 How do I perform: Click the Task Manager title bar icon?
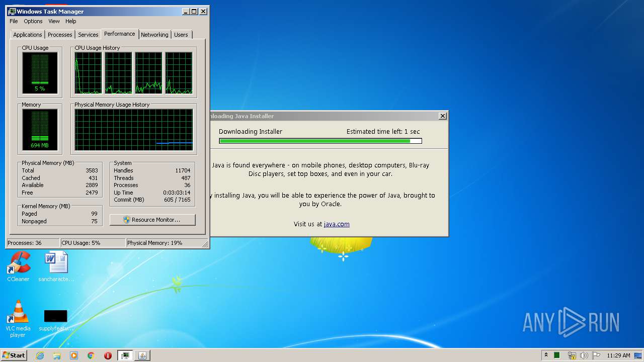[x=12, y=11]
